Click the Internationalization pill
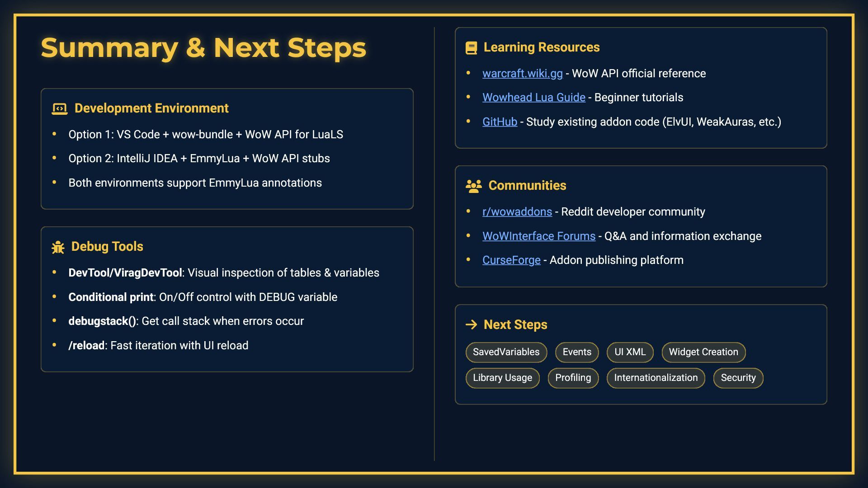Image resolution: width=868 pixels, height=488 pixels. 656,378
